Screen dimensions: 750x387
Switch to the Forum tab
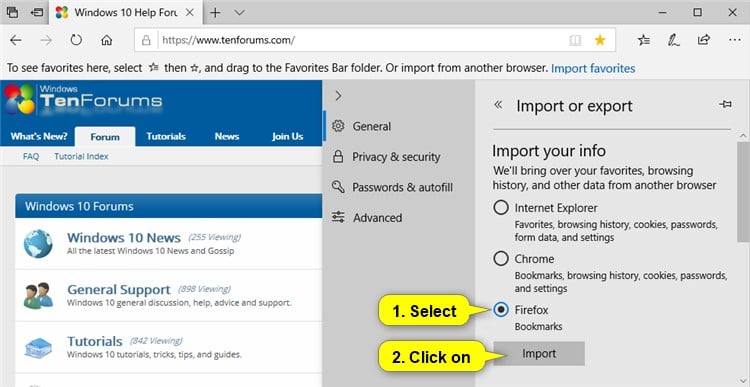[105, 137]
